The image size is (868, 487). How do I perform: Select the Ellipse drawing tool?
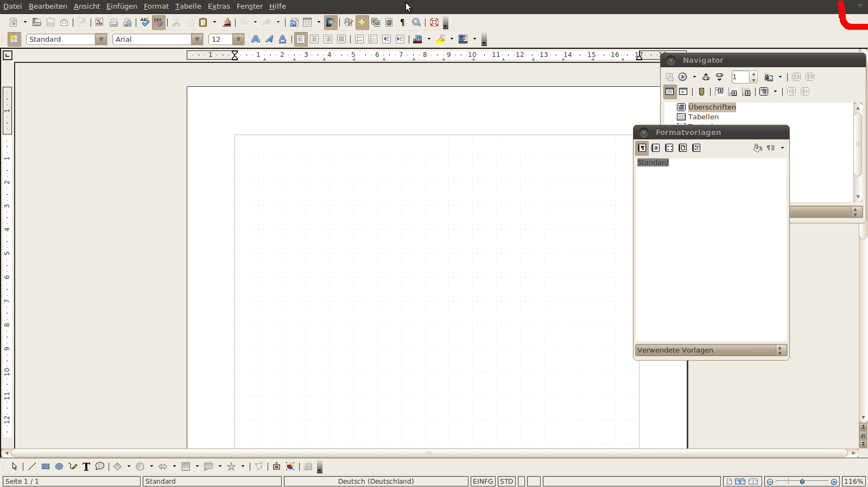pyautogui.click(x=59, y=466)
